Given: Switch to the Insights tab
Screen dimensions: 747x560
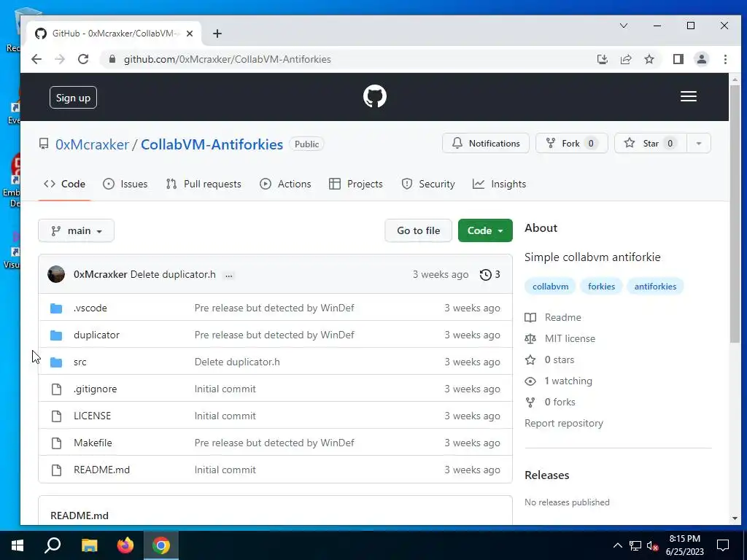Looking at the screenshot, I should [499, 184].
